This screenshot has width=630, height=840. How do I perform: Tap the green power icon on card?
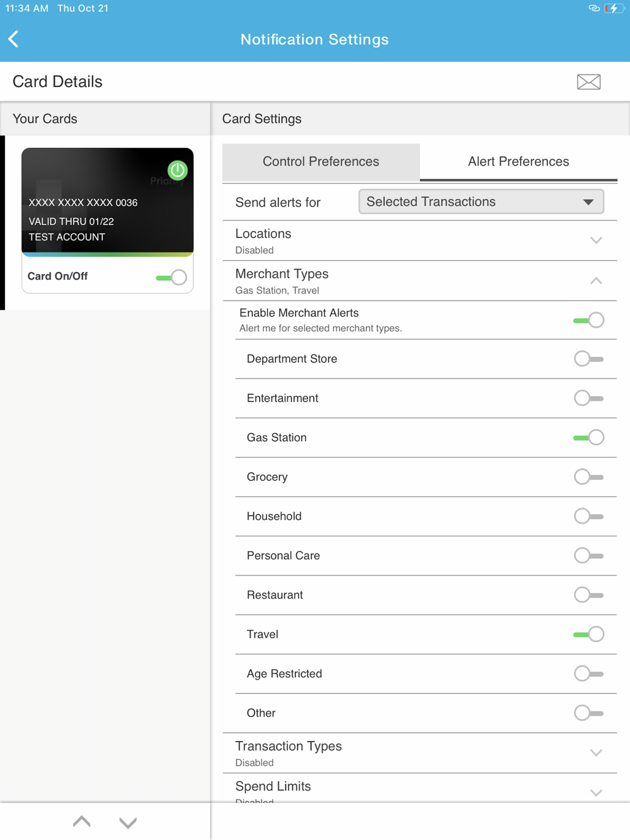point(178,170)
